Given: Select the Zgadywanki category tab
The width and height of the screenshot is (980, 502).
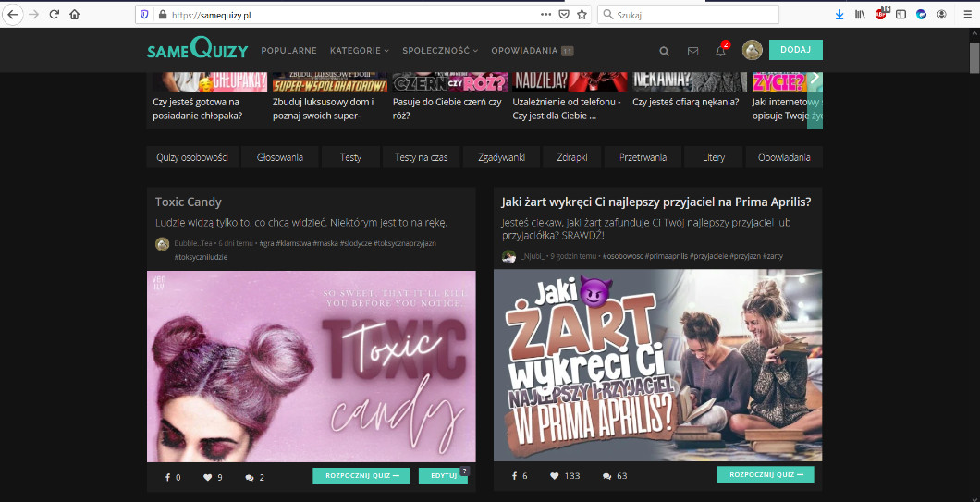Looking at the screenshot, I should 502,157.
